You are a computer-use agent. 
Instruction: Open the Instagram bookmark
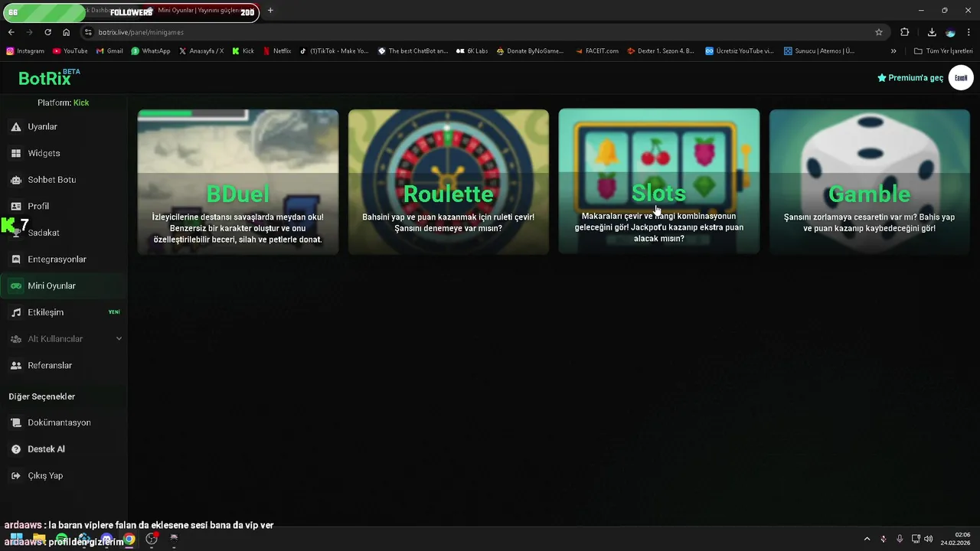coord(25,51)
